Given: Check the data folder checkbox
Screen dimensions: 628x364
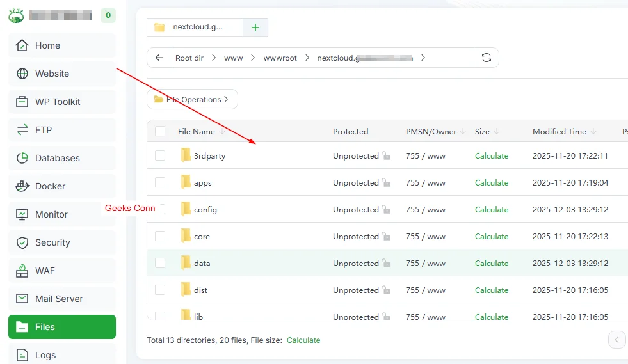Looking at the screenshot, I should coord(160,263).
